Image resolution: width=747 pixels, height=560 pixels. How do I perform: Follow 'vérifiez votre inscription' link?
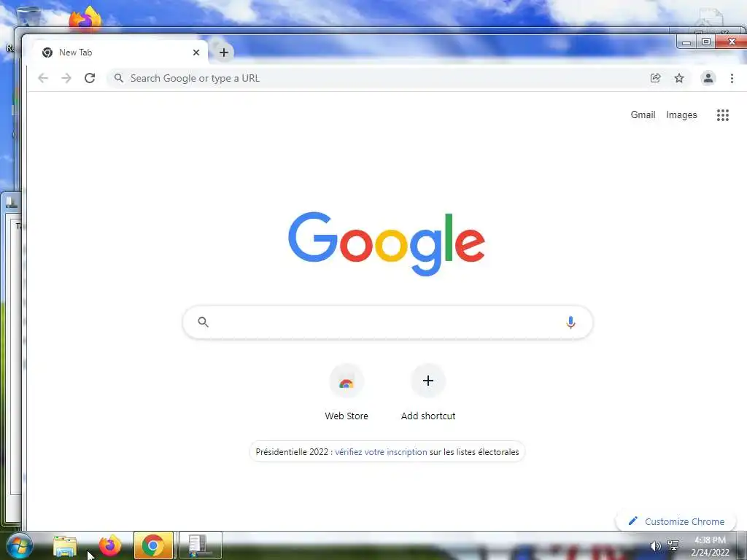coord(381,452)
